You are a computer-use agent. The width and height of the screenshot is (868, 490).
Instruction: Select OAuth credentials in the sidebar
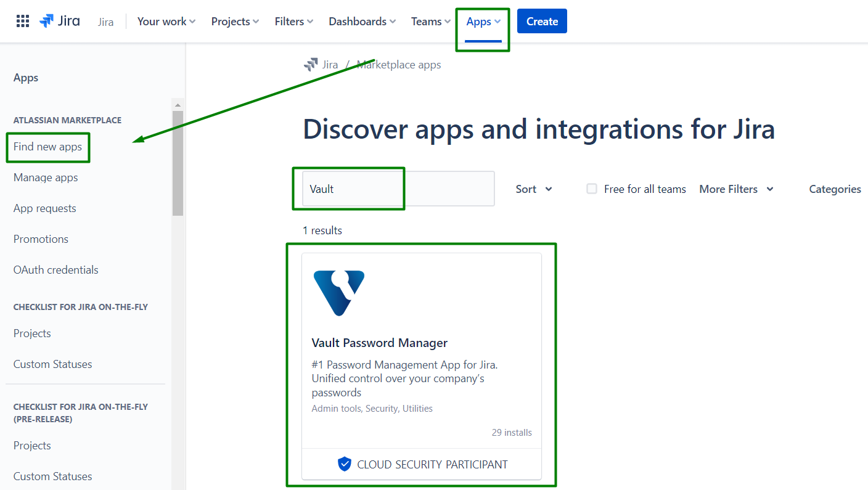click(56, 270)
